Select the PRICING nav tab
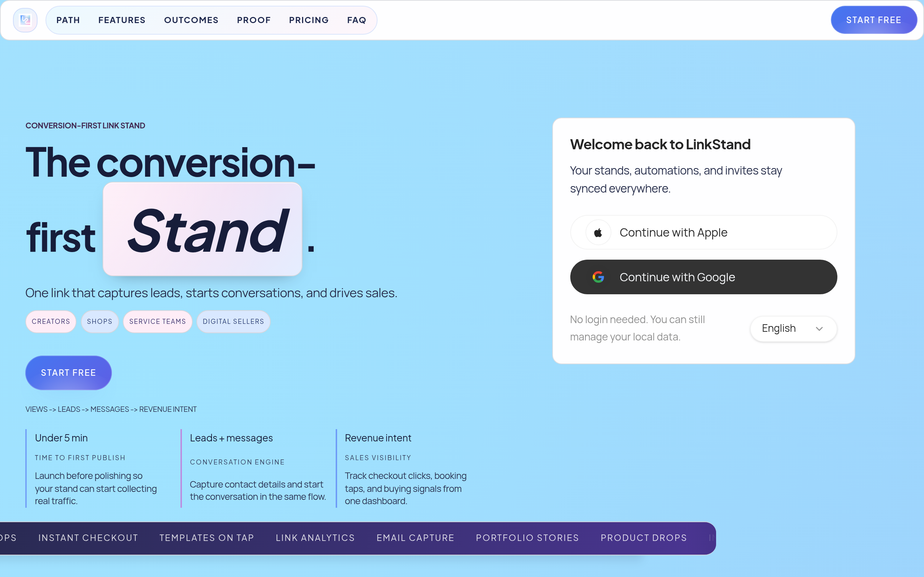The width and height of the screenshot is (924, 577). pyautogui.click(x=309, y=20)
